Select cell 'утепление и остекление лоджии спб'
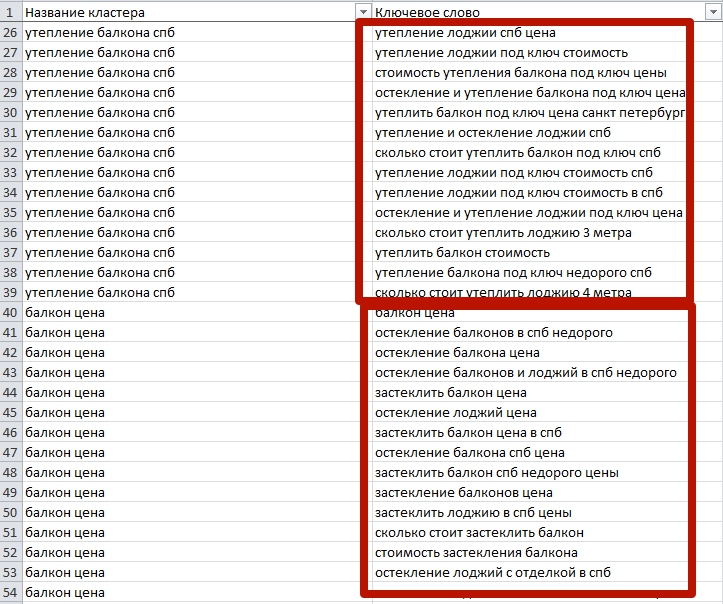This screenshot has height=604, width=723. pos(546,132)
